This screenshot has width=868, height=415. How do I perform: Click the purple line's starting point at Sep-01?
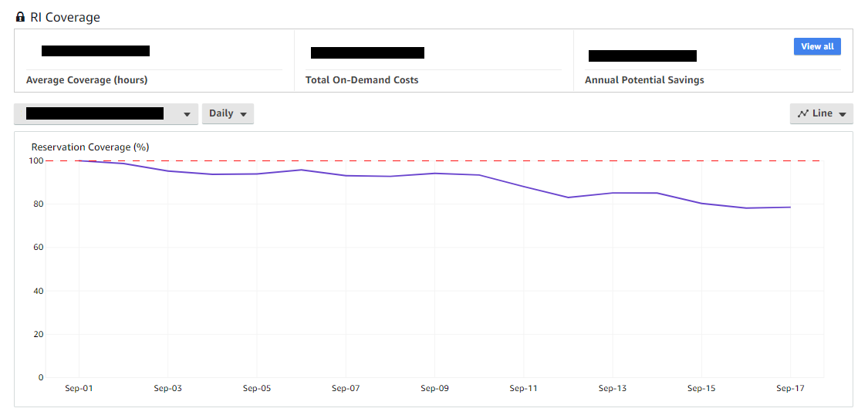79,160
